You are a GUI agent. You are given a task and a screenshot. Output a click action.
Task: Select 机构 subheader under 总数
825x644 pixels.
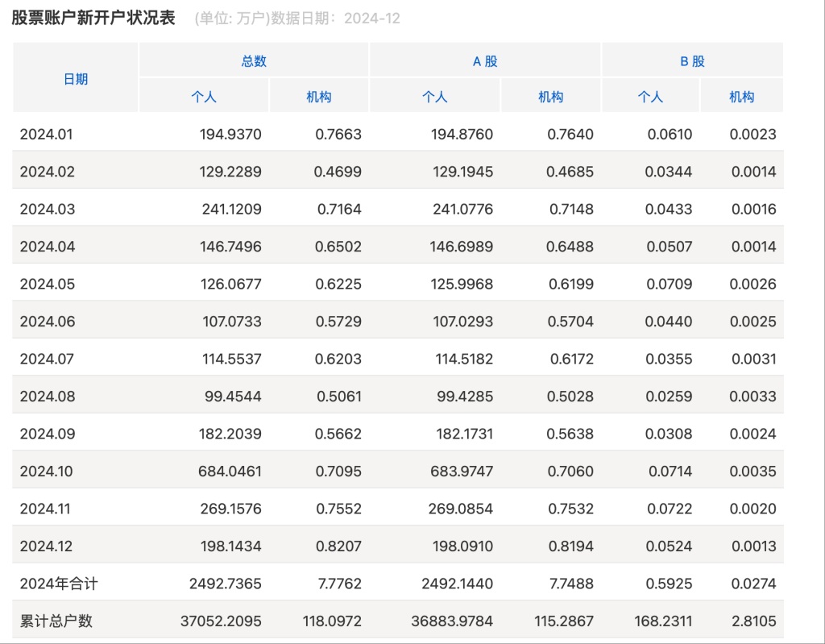(x=319, y=97)
